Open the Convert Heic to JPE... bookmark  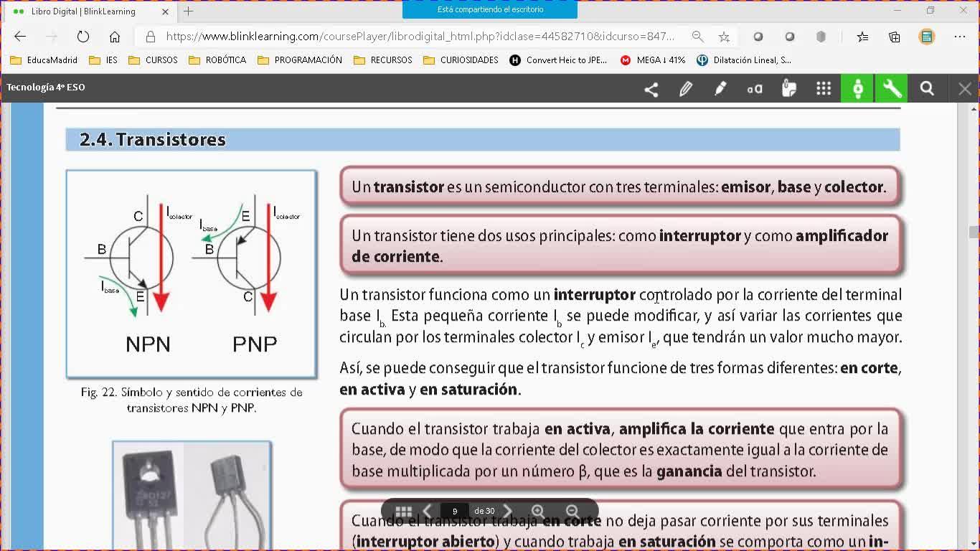558,60
